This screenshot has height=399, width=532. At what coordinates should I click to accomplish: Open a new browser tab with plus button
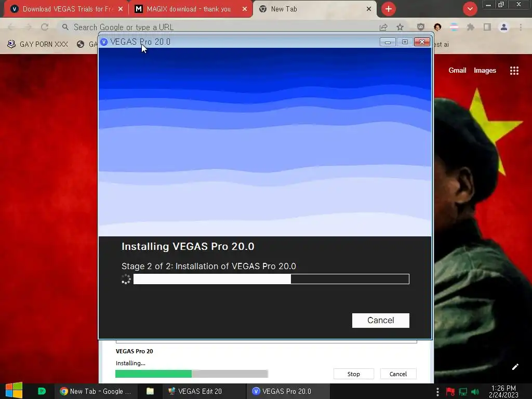389,9
